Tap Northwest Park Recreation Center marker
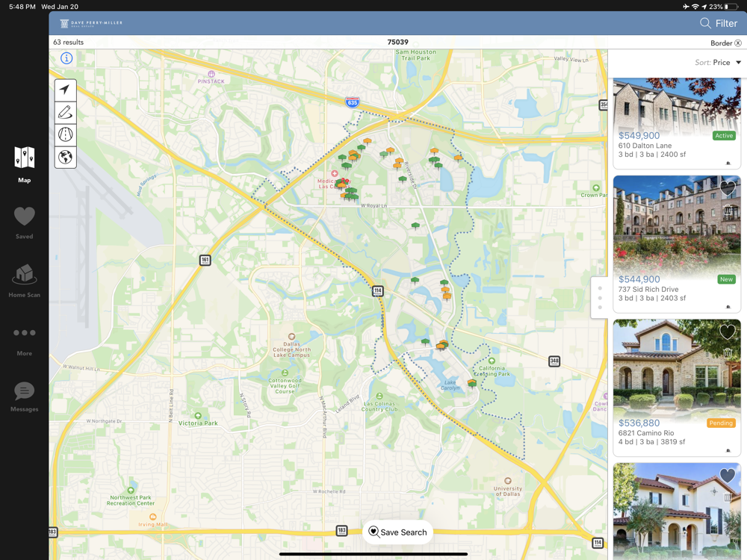Image resolution: width=747 pixels, height=560 pixels. pyautogui.click(x=131, y=491)
